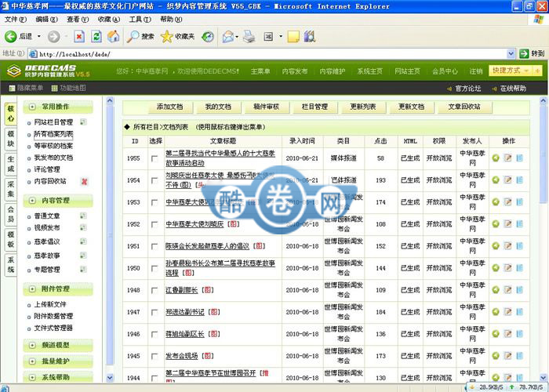Click edit icon in row 1945
This screenshot has height=392, width=549.
point(507,356)
